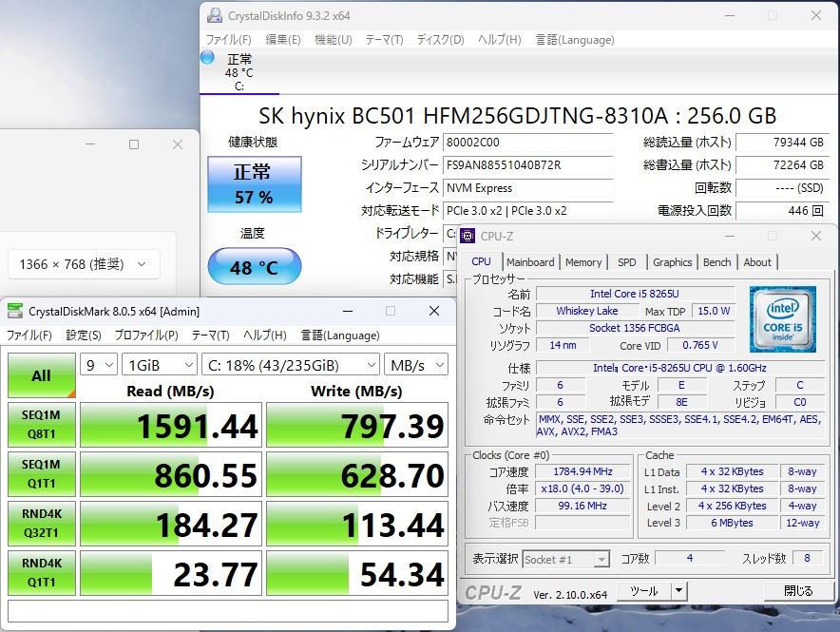Click the 797.39 sequential write result
Image resolution: width=840 pixels, height=632 pixels.
pos(357,425)
